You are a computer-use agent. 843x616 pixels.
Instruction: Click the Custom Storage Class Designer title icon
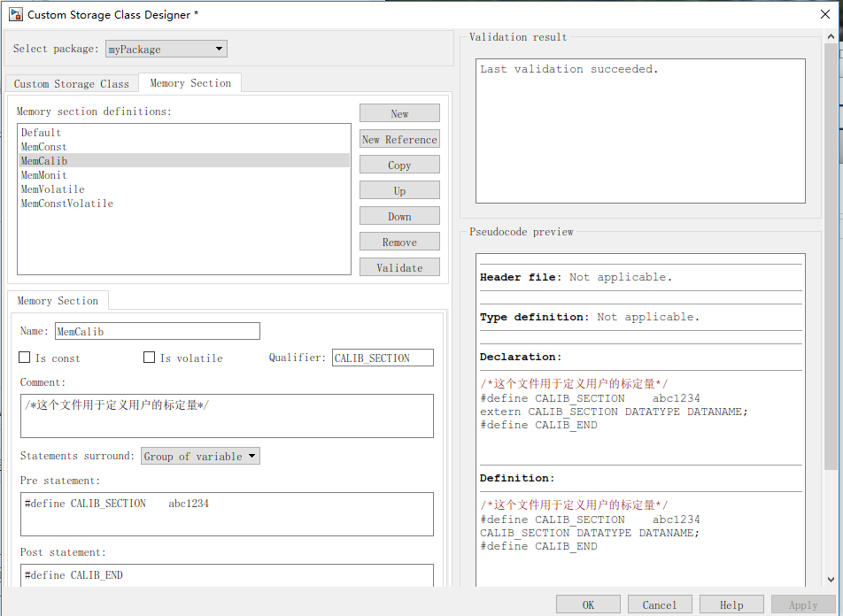(x=16, y=14)
